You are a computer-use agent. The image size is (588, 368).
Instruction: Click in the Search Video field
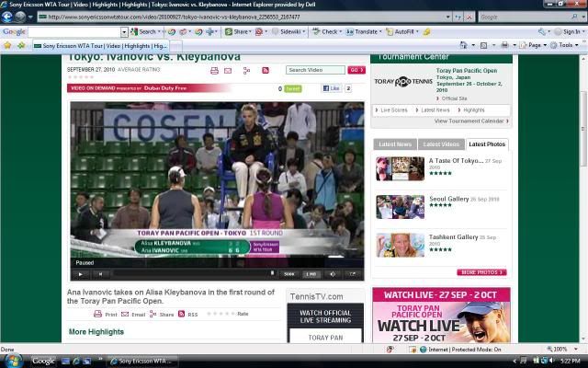pyautogui.click(x=315, y=70)
